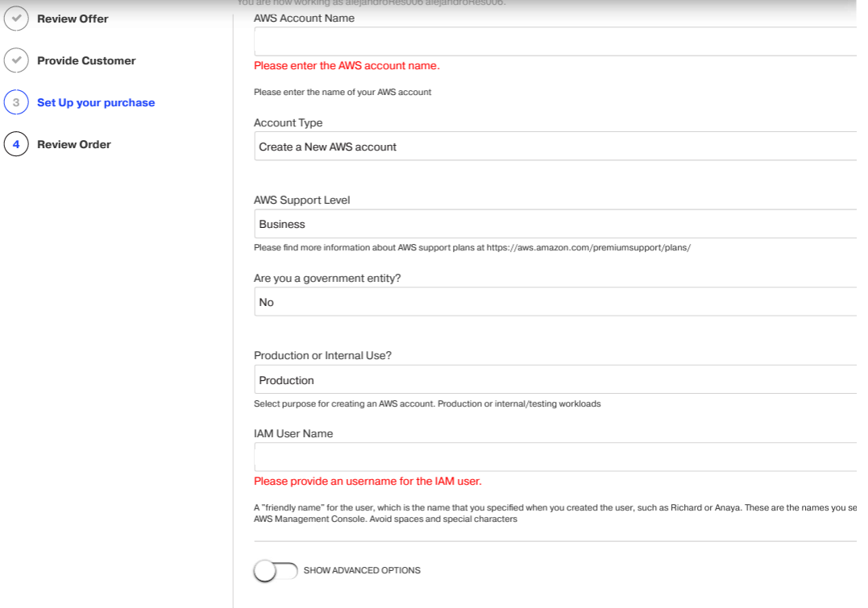Select the Set Up your purchase step
The height and width of the screenshot is (608, 868).
[x=96, y=103]
